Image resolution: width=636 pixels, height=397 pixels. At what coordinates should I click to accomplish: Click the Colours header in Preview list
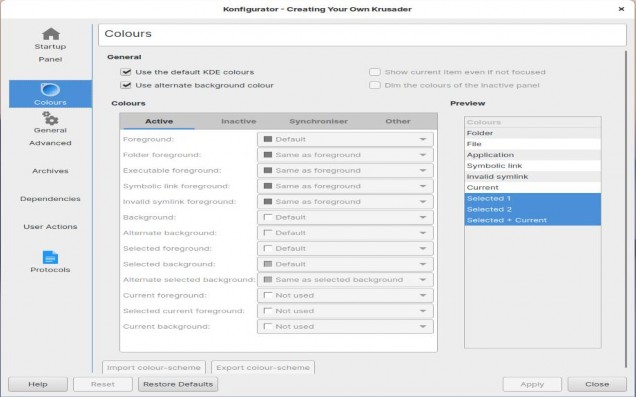click(533, 122)
